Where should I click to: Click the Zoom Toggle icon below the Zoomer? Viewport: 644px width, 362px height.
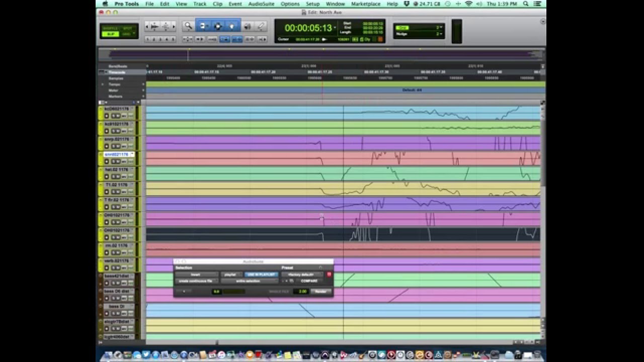tap(188, 39)
